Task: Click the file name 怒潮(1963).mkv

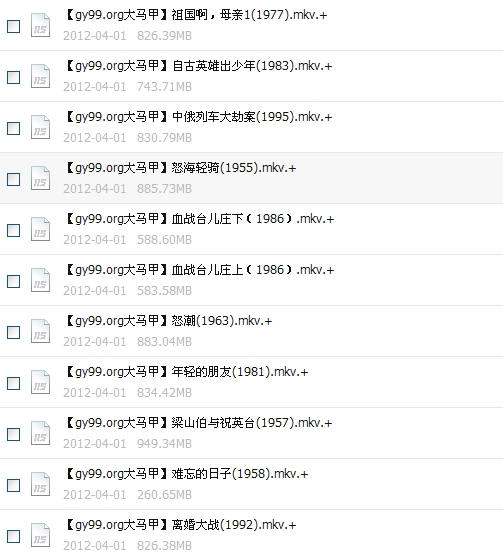Action: tap(169, 321)
